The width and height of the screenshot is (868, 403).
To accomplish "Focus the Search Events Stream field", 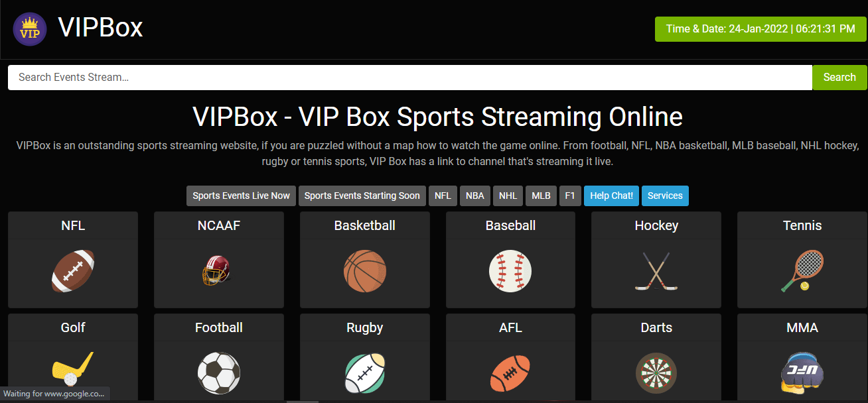I will (x=410, y=78).
